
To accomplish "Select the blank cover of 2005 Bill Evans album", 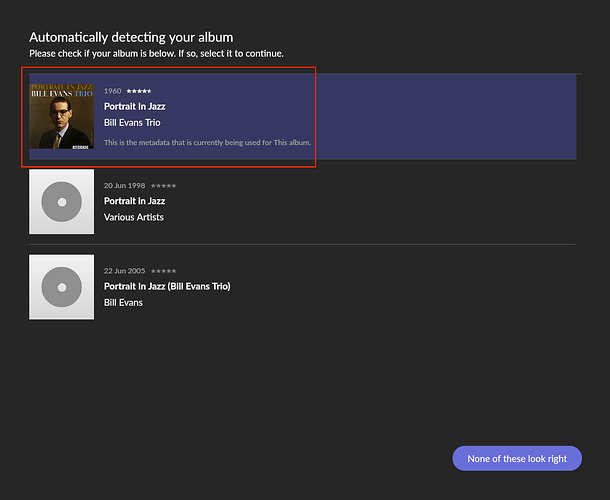I will pos(61,287).
